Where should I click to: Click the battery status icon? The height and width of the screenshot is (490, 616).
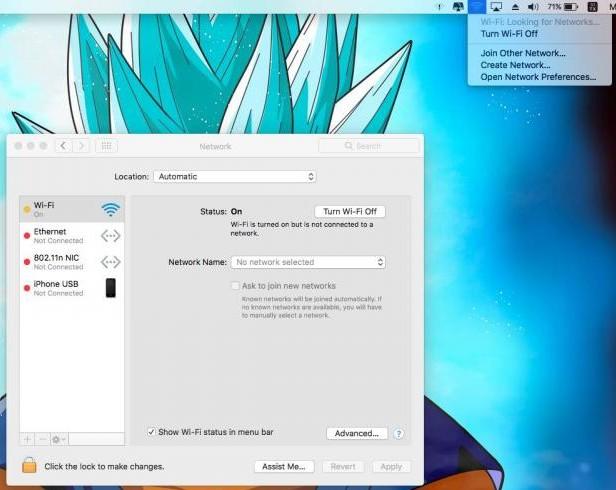click(x=571, y=7)
